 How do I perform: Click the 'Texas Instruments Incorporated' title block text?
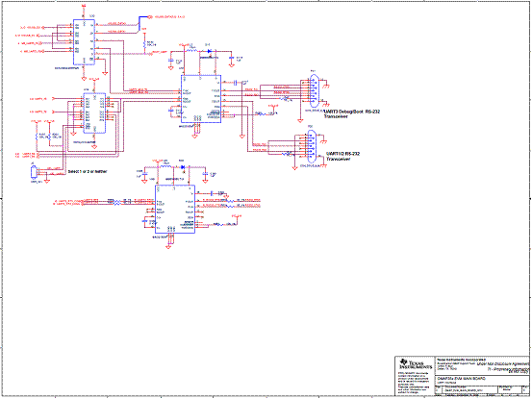pos(461,360)
